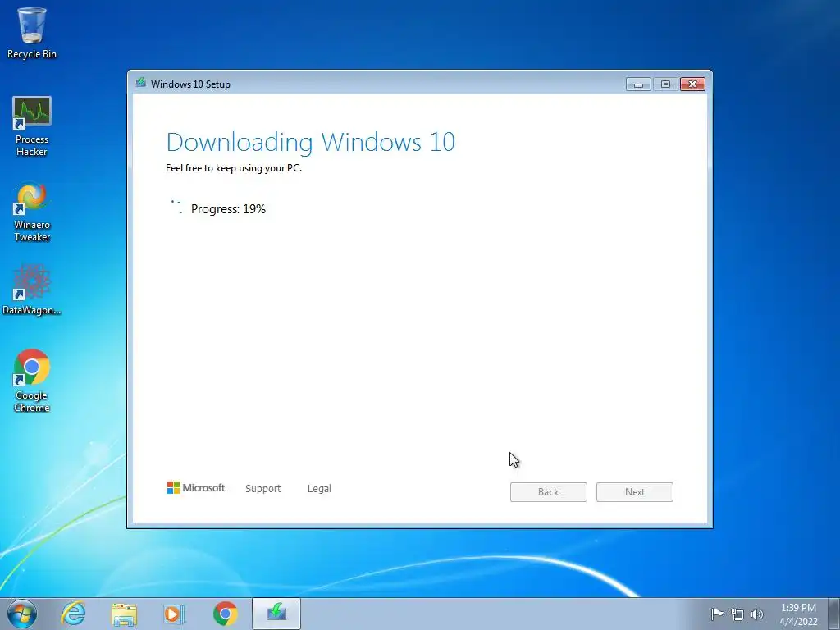The width and height of the screenshot is (840, 630).
Task: Click the Microsoft logo in setup footer
Action: click(x=196, y=488)
